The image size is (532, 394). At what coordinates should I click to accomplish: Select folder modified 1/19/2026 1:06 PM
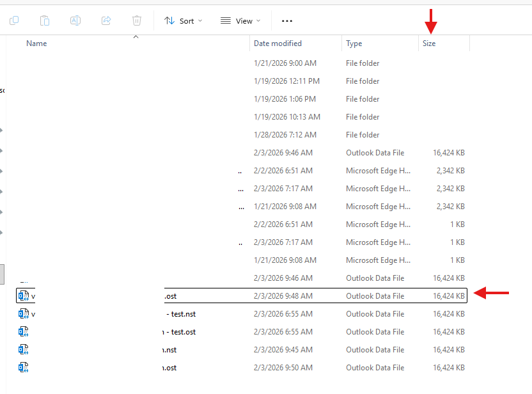click(x=242, y=99)
